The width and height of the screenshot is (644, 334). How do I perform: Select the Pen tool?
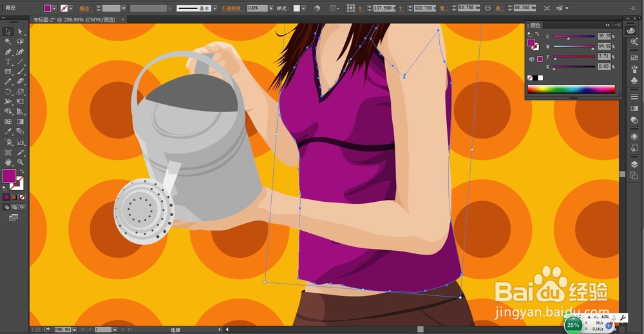coord(8,52)
